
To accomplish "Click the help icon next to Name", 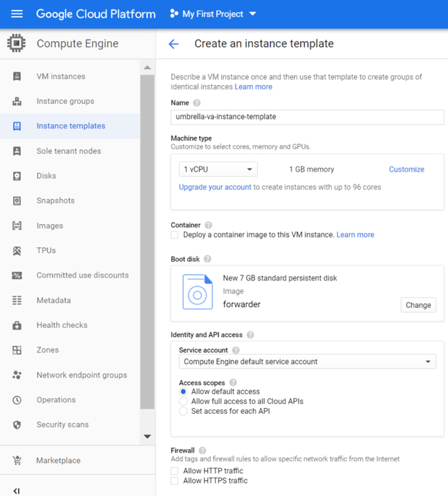I will [197, 103].
